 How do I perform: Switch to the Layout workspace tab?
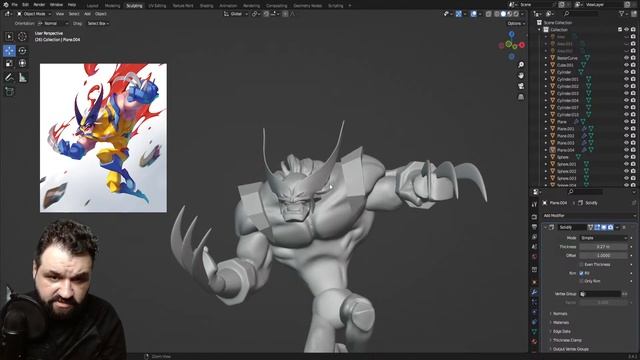tap(93, 6)
